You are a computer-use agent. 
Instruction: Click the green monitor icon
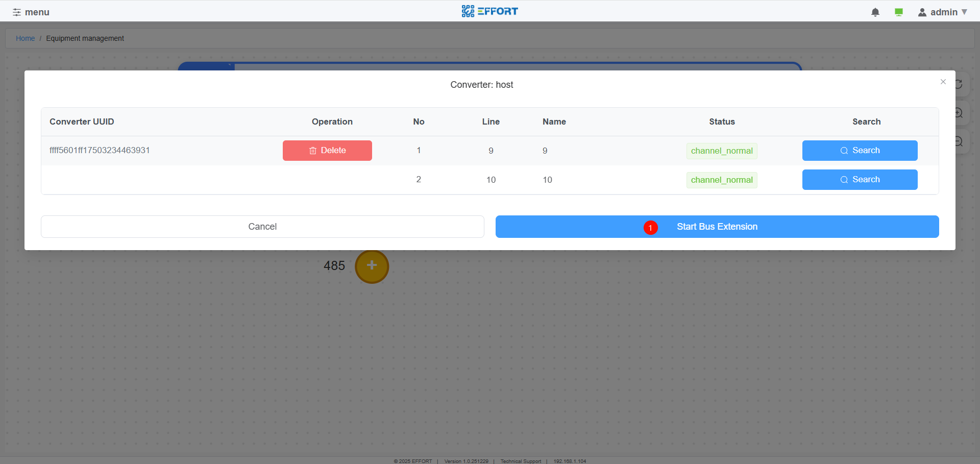[898, 12]
